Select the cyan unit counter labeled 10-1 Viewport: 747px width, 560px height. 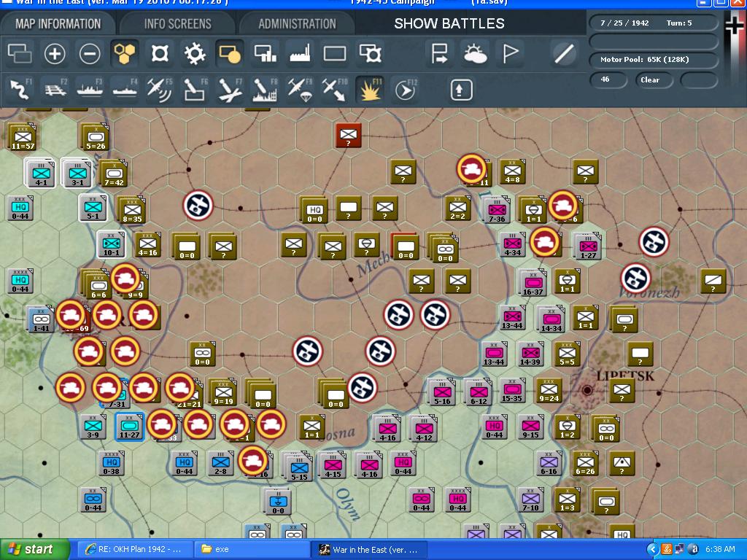(112, 245)
